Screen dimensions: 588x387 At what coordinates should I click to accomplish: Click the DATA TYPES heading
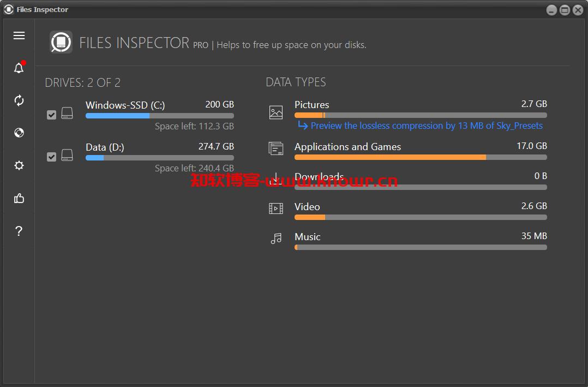[296, 82]
